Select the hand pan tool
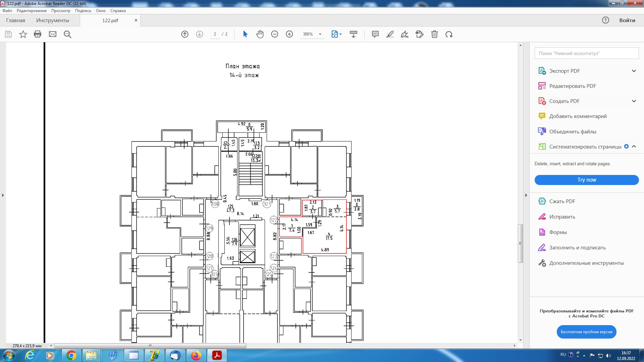Screen dimensions: 644x362 pos(260,34)
